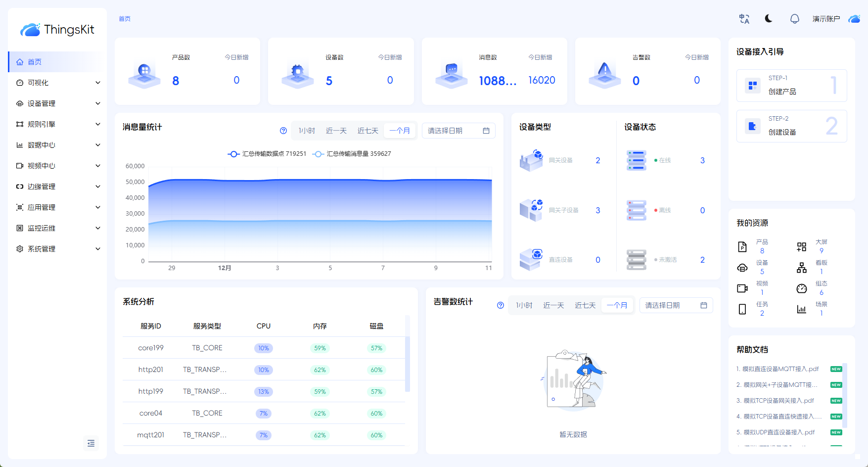Toggle the 汇总传输数据点 legend series
Image resolution: width=868 pixels, height=467 pixels.
267,154
